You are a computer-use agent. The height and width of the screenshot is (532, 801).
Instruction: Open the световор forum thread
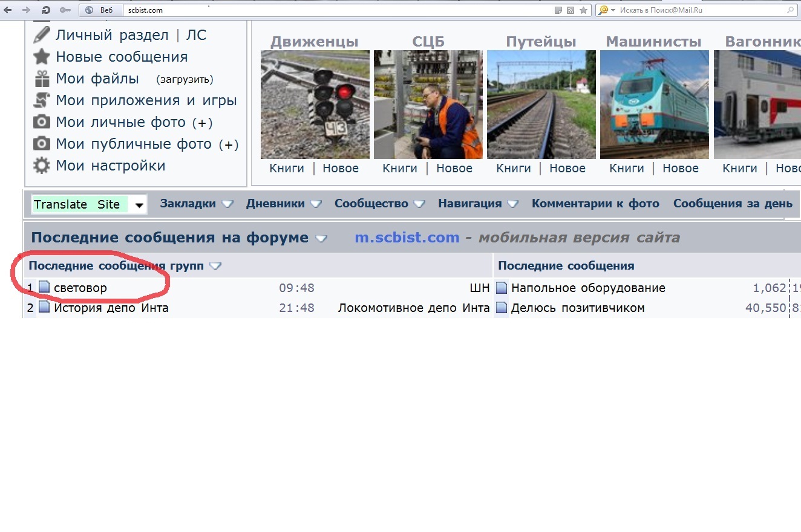(80, 288)
